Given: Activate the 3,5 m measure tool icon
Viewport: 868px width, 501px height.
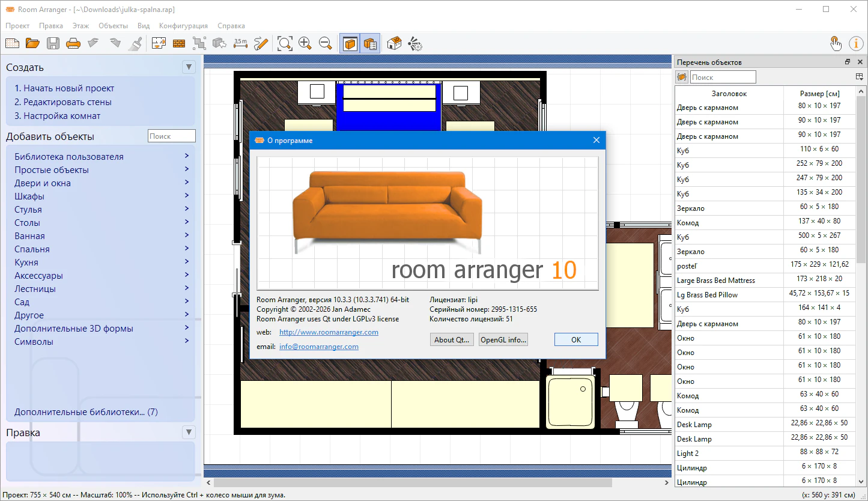Looking at the screenshot, I should click(x=240, y=43).
